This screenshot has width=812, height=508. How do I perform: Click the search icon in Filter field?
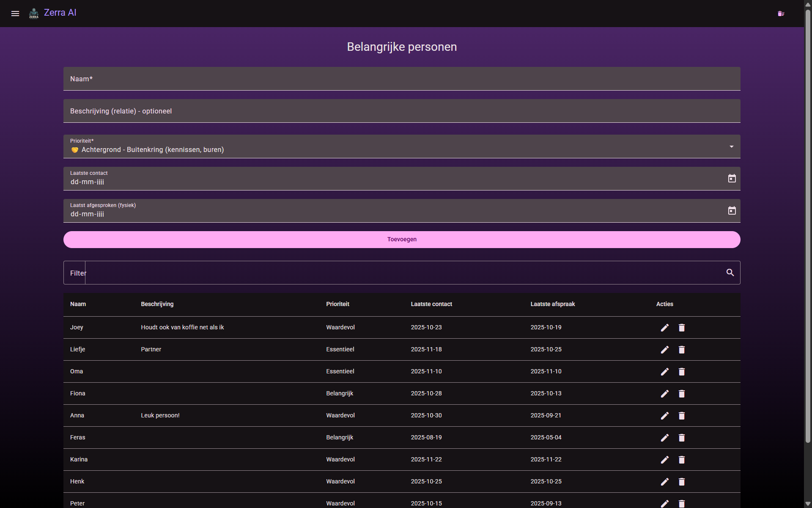730,273
